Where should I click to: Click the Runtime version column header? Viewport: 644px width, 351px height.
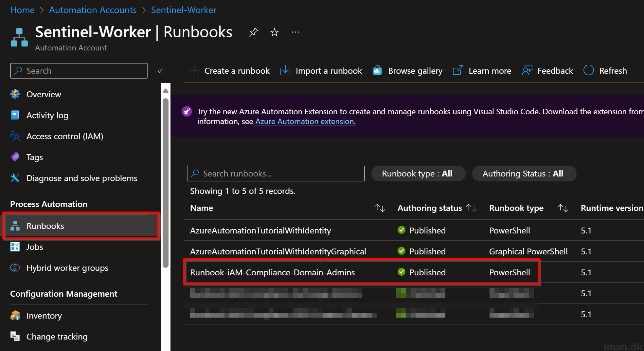612,208
